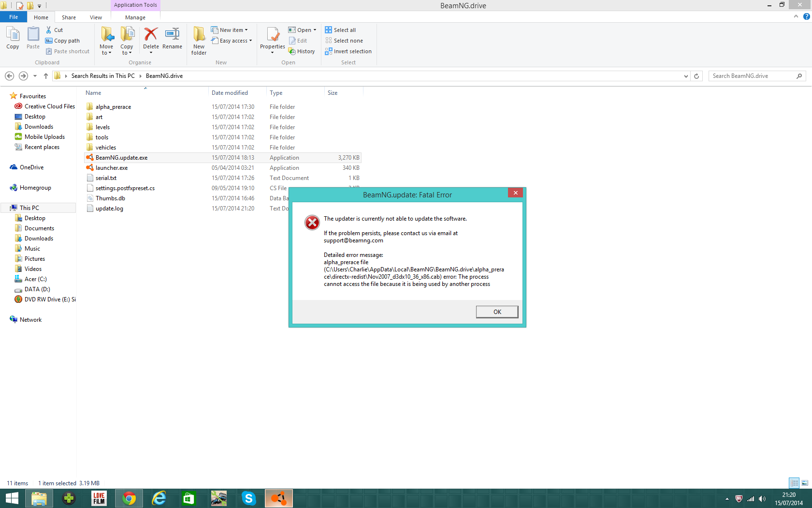Select the update.log file
The image size is (812, 508).
coord(109,209)
